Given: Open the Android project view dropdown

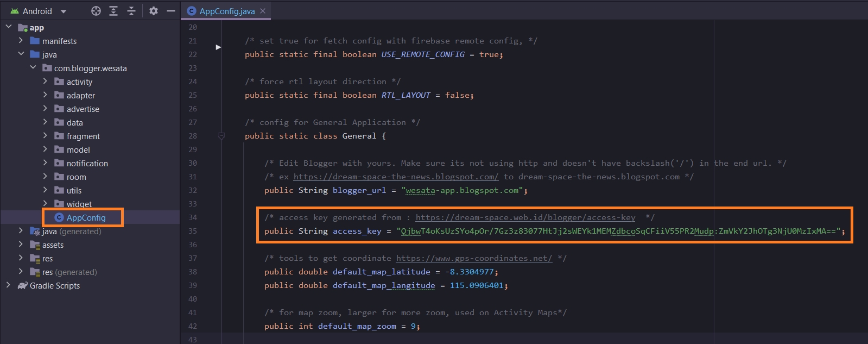Looking at the screenshot, I should click(x=64, y=11).
